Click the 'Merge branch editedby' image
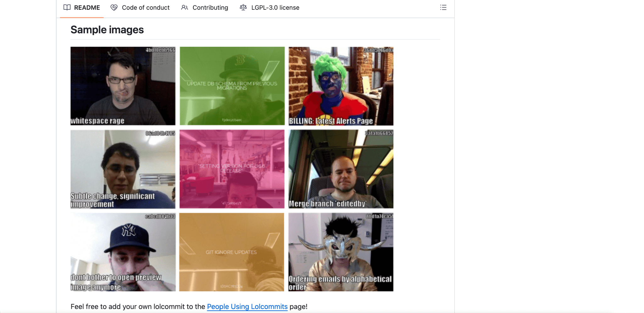 (x=341, y=169)
